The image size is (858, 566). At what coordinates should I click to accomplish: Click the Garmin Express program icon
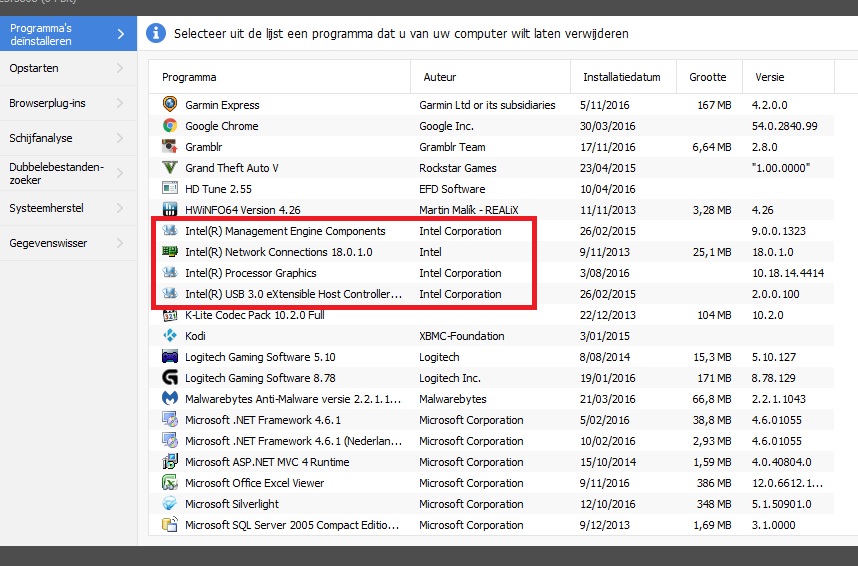[x=170, y=105]
